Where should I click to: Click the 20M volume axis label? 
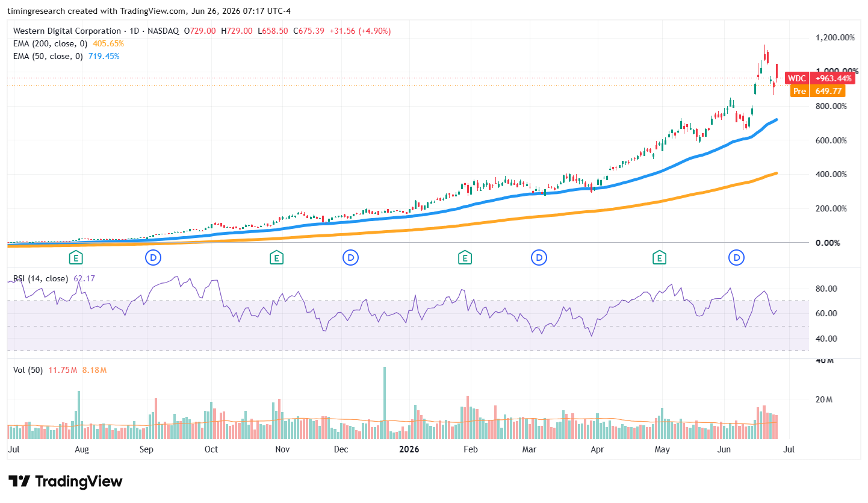pyautogui.click(x=824, y=400)
